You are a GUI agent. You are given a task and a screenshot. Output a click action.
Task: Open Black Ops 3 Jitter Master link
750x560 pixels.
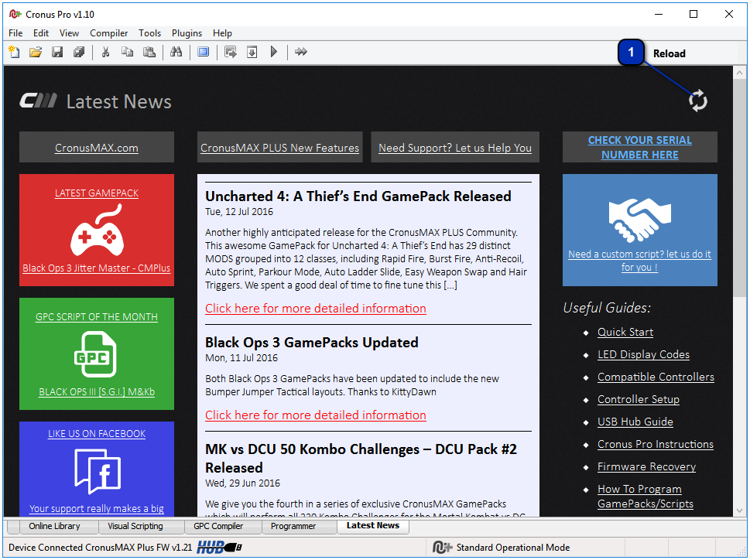point(97,268)
